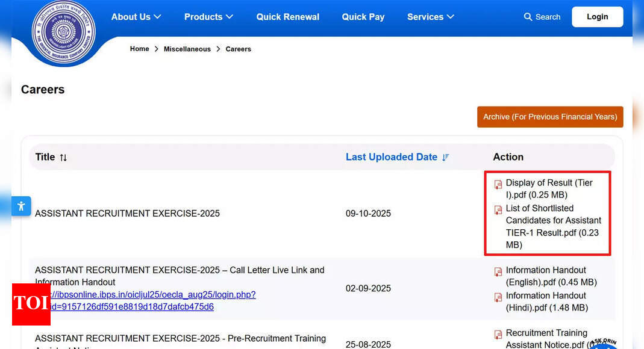The width and height of the screenshot is (644, 349).
Task: Expand the Products dropdown menu
Action: 208,17
